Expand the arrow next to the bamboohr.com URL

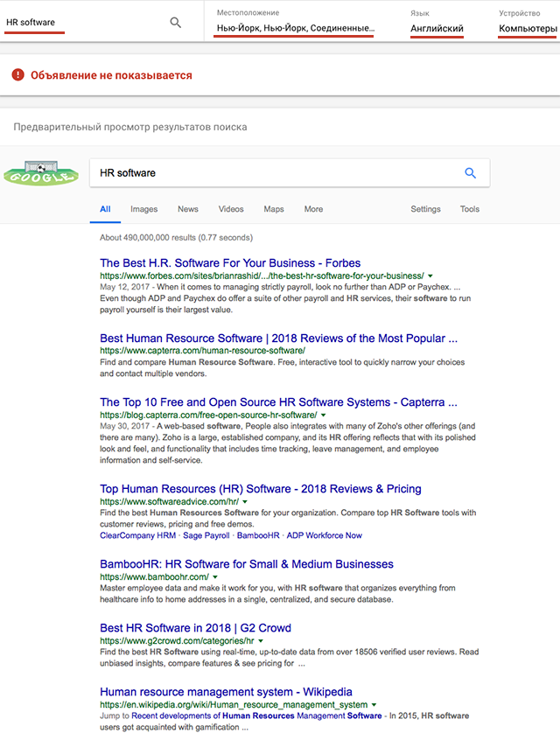click(x=215, y=577)
